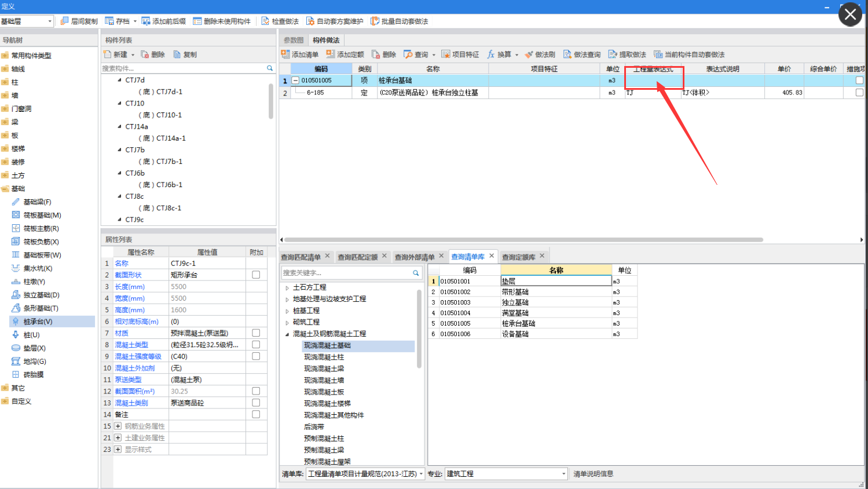
Task: Open 查询定额库 tab
Action: pyautogui.click(x=519, y=257)
